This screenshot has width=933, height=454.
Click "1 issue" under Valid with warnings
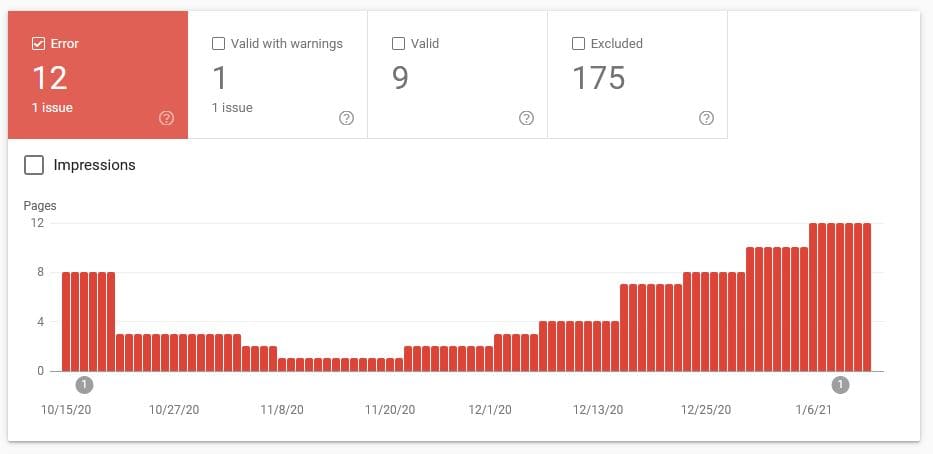[232, 108]
